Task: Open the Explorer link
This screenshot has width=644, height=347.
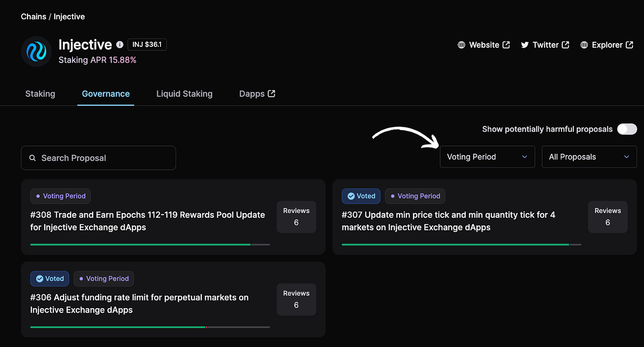Action: [607, 45]
